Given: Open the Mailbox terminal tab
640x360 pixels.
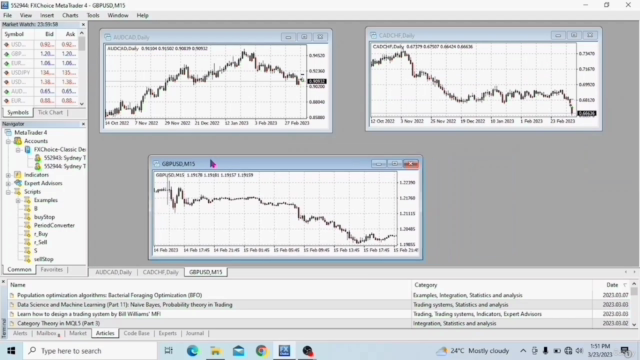Looking at the screenshot, I should [47, 333].
